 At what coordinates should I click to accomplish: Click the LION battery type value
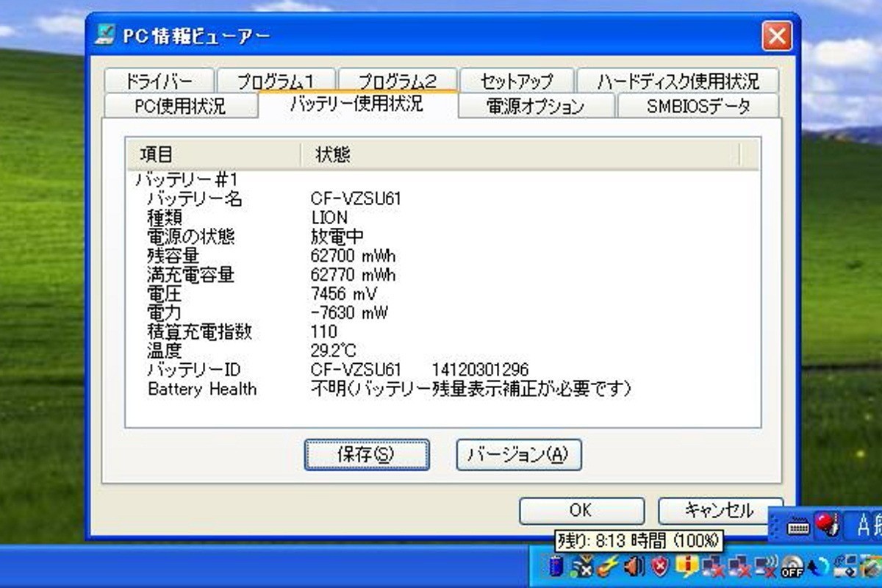tap(329, 218)
